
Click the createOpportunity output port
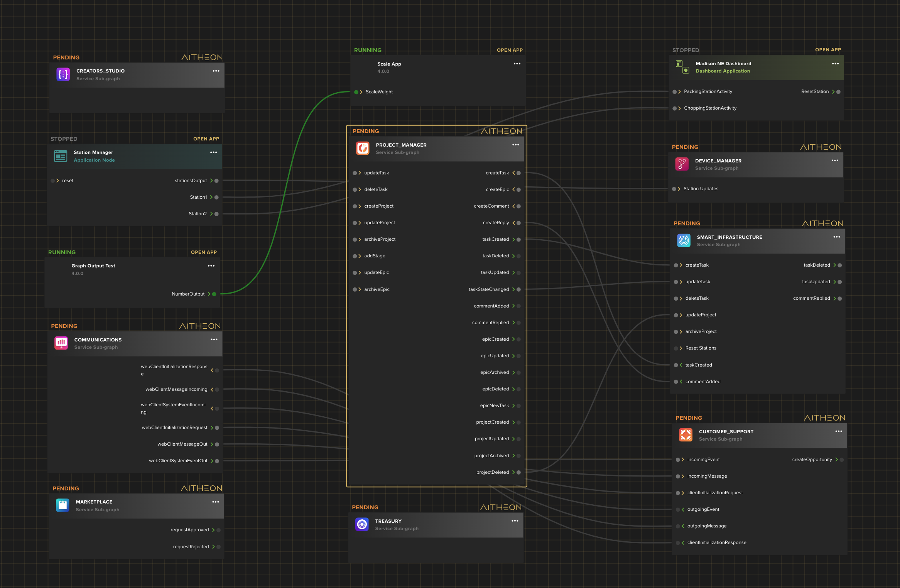click(x=842, y=460)
